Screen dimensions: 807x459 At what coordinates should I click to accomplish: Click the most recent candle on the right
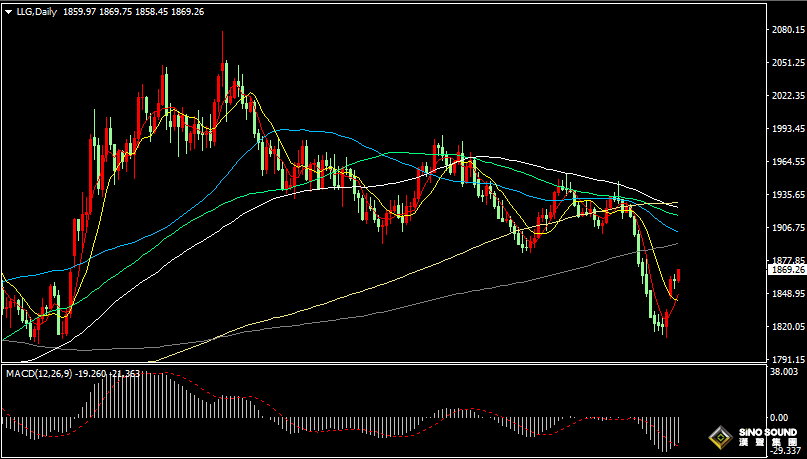coord(678,276)
